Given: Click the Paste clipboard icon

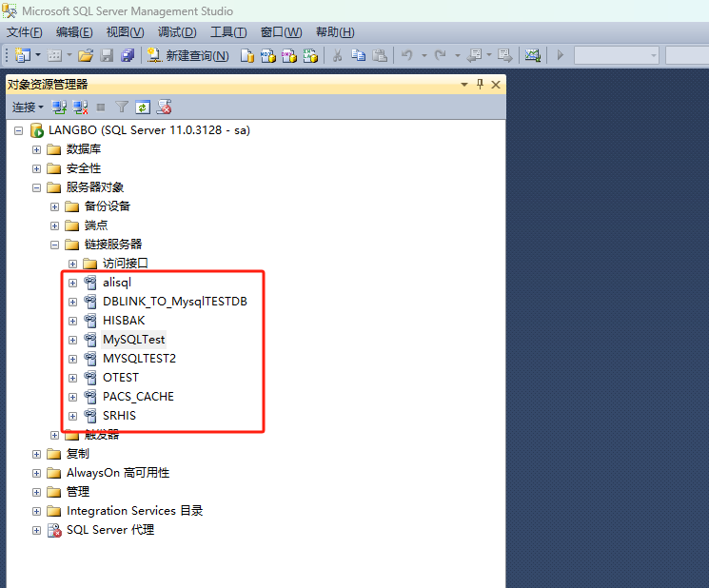Looking at the screenshot, I should click(x=380, y=55).
